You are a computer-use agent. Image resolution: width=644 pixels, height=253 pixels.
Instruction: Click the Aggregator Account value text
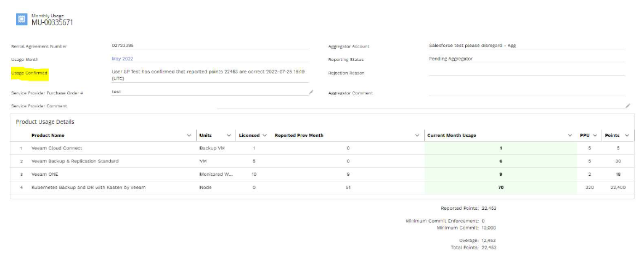(x=472, y=46)
